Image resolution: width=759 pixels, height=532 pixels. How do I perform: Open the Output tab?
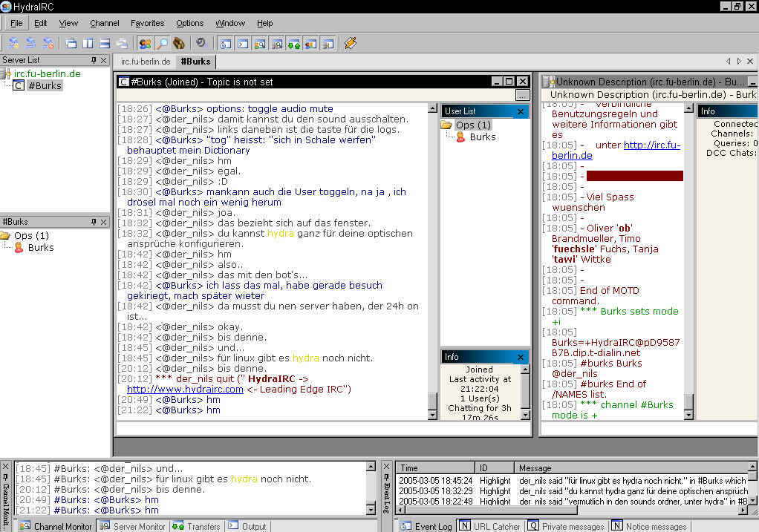pyautogui.click(x=248, y=526)
